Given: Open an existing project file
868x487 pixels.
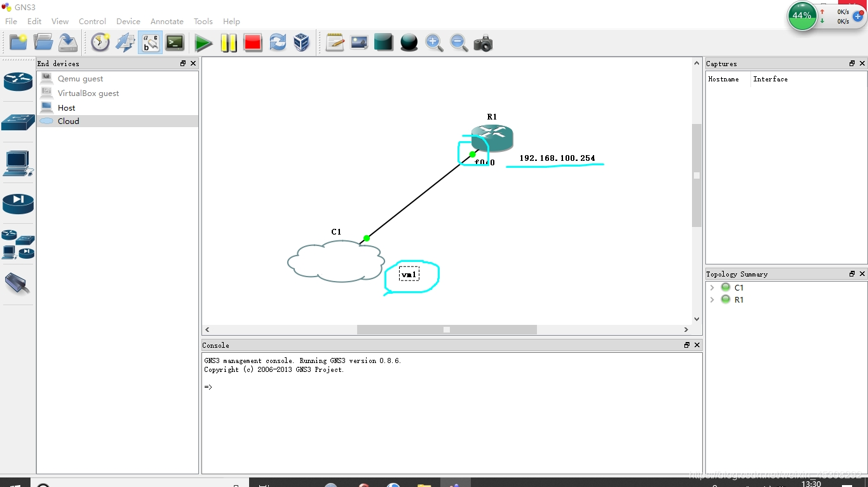Looking at the screenshot, I should click(x=43, y=43).
